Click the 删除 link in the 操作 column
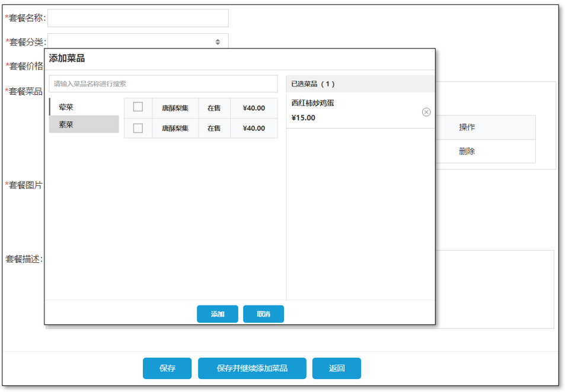 click(x=467, y=152)
